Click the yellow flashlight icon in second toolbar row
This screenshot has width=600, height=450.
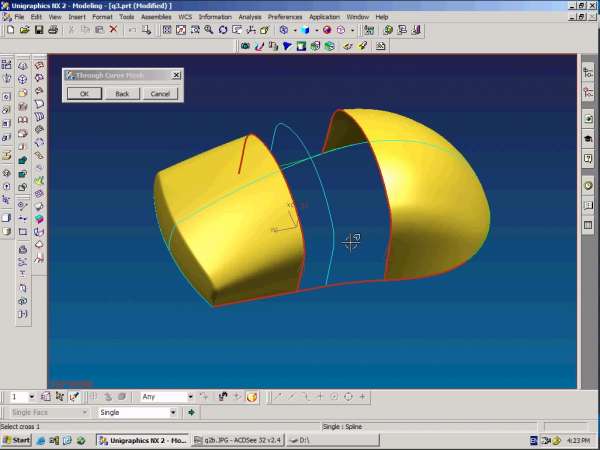click(x=362, y=46)
